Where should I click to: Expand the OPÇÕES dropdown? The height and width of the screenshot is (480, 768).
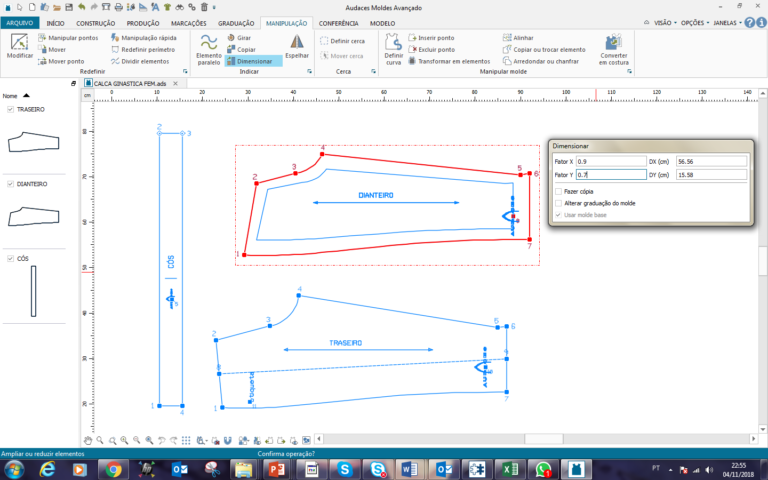click(x=694, y=22)
